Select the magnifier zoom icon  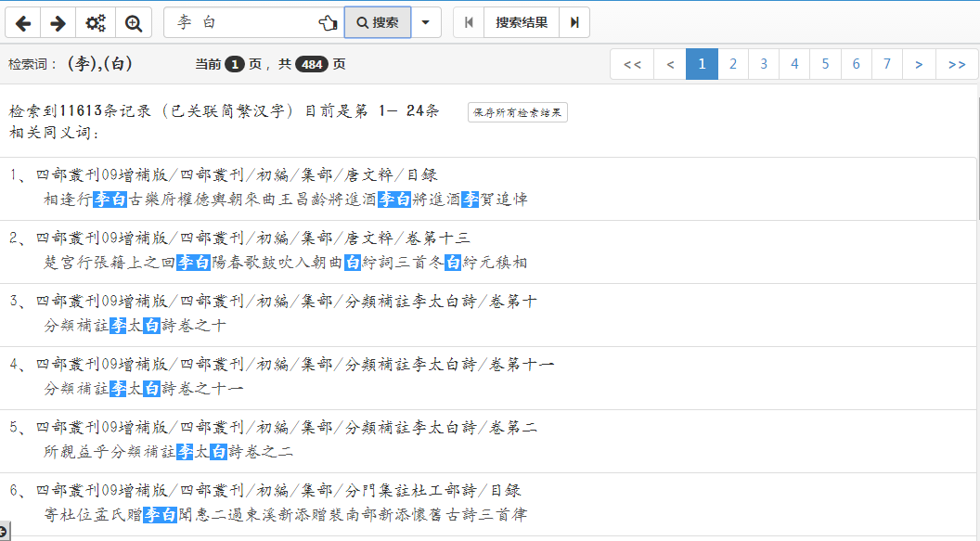pos(133,22)
